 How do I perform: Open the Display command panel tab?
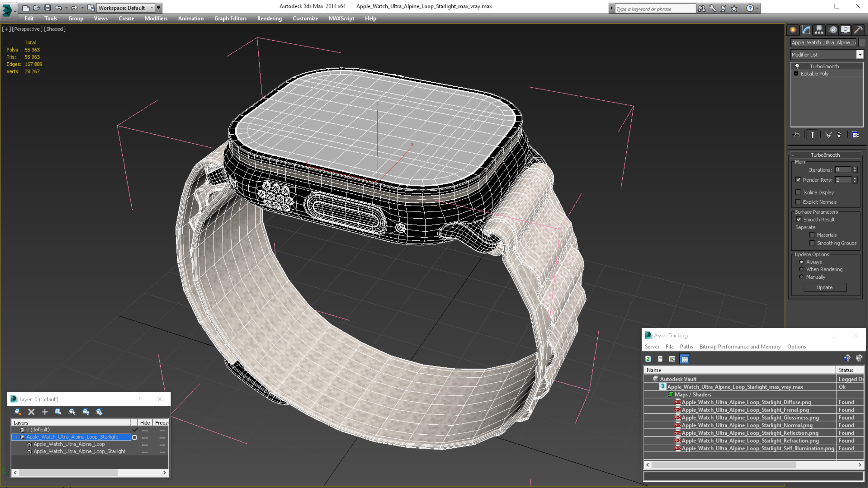coord(845,30)
